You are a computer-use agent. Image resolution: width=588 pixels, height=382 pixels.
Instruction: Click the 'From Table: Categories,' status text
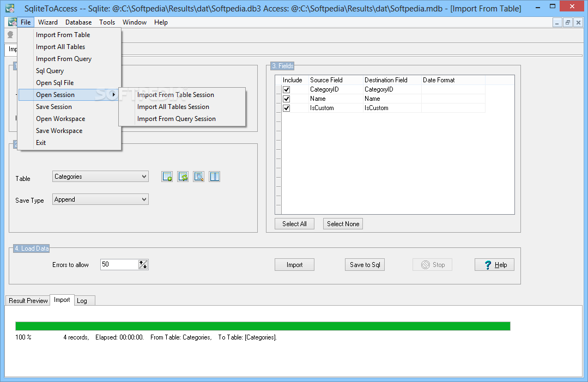coord(181,337)
